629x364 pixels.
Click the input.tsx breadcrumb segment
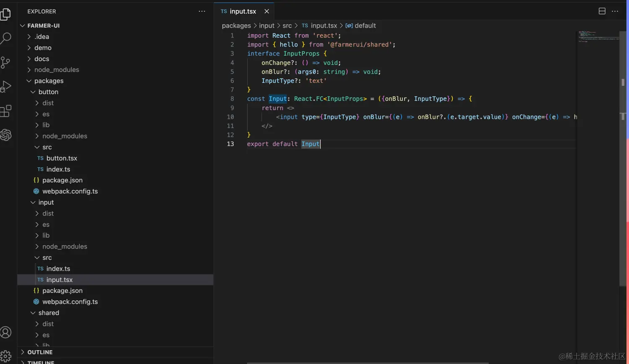click(x=319, y=26)
